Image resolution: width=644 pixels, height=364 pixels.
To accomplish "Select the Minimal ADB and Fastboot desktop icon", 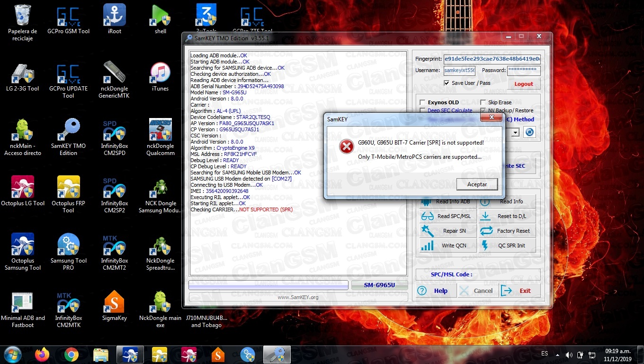I will pyautogui.click(x=23, y=309).
